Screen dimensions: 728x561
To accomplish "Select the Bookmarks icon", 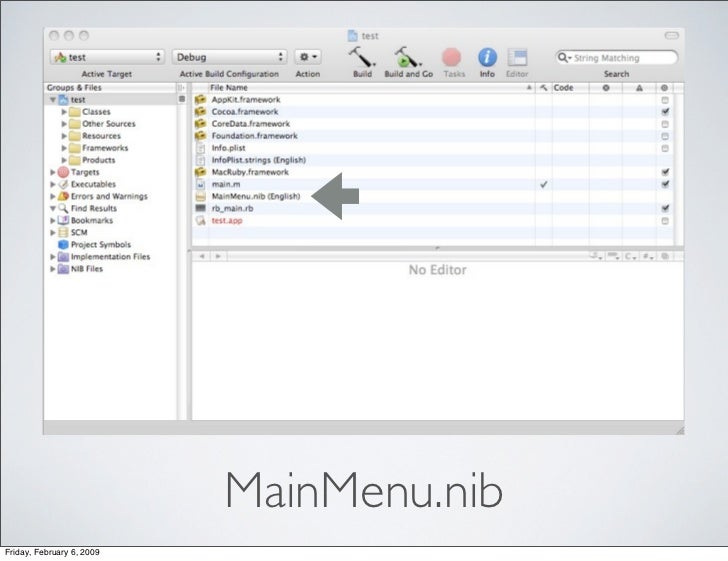I will pyautogui.click(x=64, y=220).
